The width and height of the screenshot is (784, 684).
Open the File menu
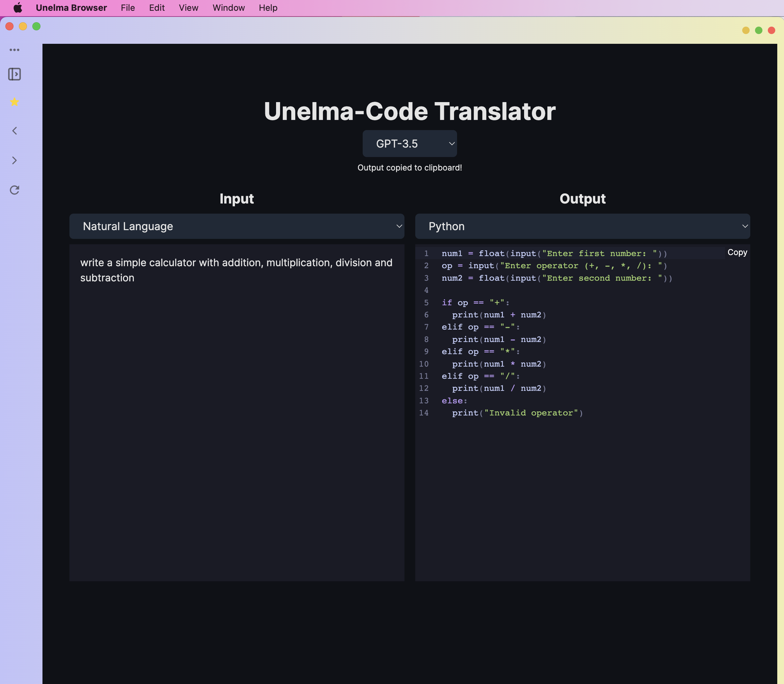(x=127, y=8)
